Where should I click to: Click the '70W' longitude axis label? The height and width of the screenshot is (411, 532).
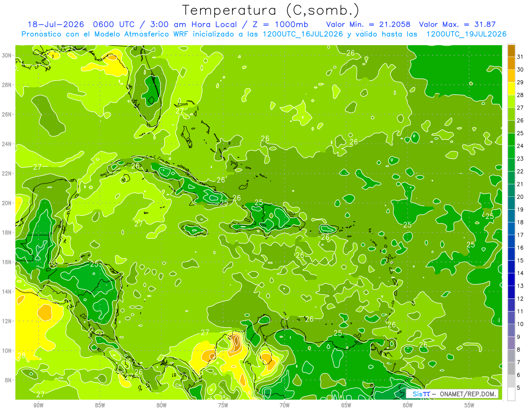coord(285,405)
